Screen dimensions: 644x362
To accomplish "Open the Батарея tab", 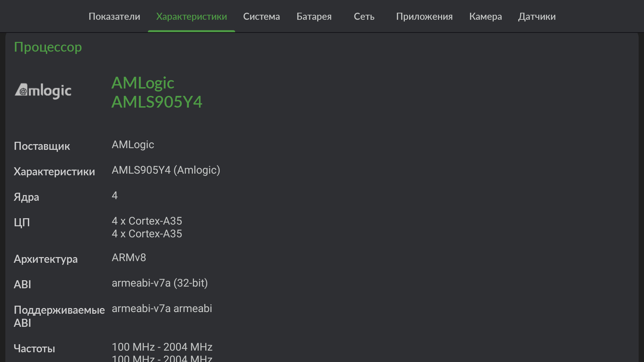I will (x=314, y=16).
